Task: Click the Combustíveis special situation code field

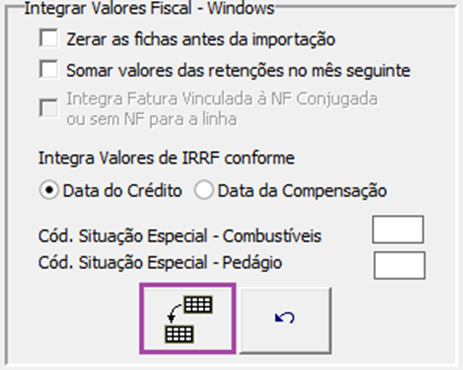Action: pyautogui.click(x=398, y=230)
